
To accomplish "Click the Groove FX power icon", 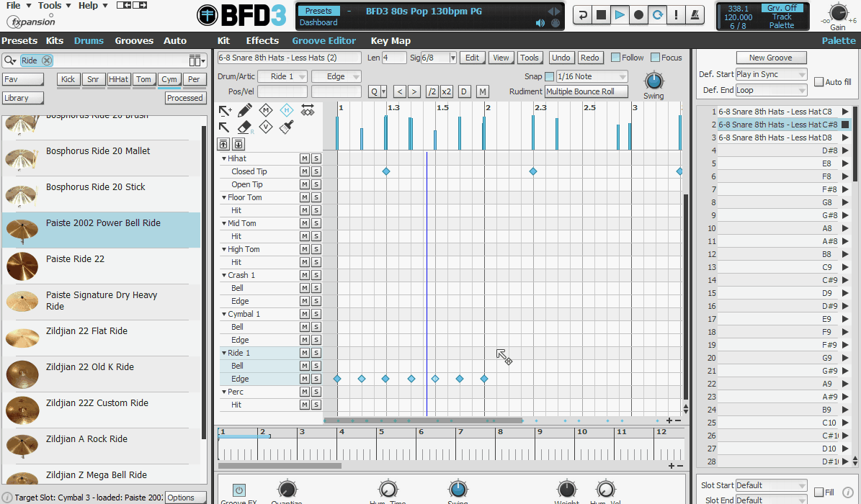I will [238, 490].
